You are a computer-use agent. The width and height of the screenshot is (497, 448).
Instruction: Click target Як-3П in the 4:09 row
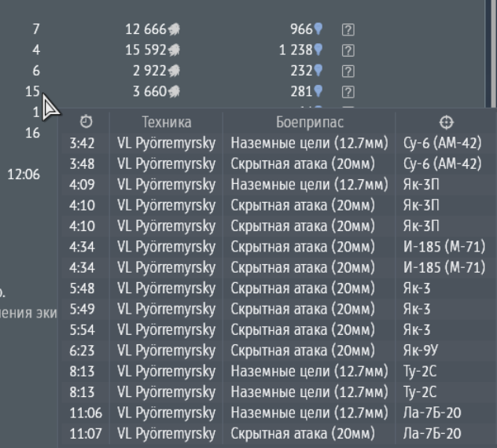point(422,185)
